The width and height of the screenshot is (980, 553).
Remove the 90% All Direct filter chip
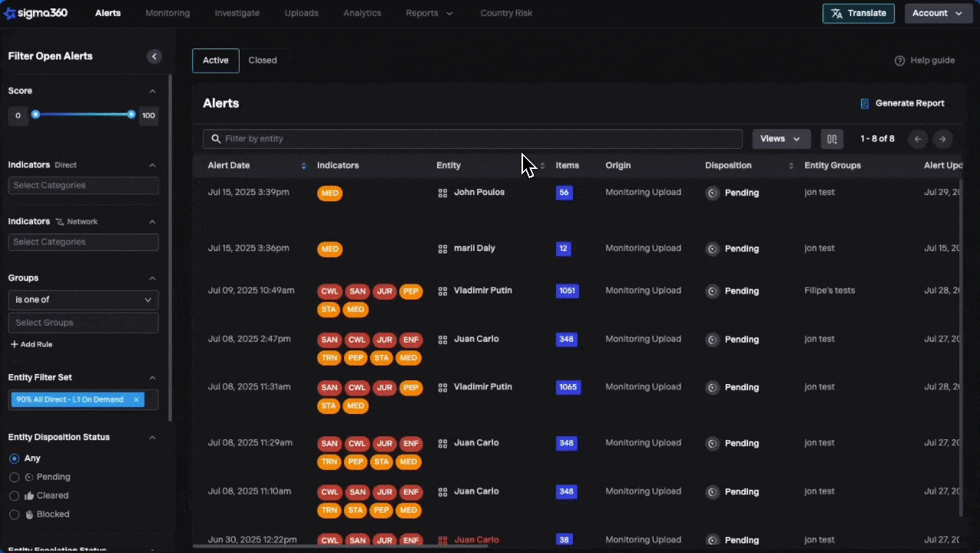pos(136,400)
